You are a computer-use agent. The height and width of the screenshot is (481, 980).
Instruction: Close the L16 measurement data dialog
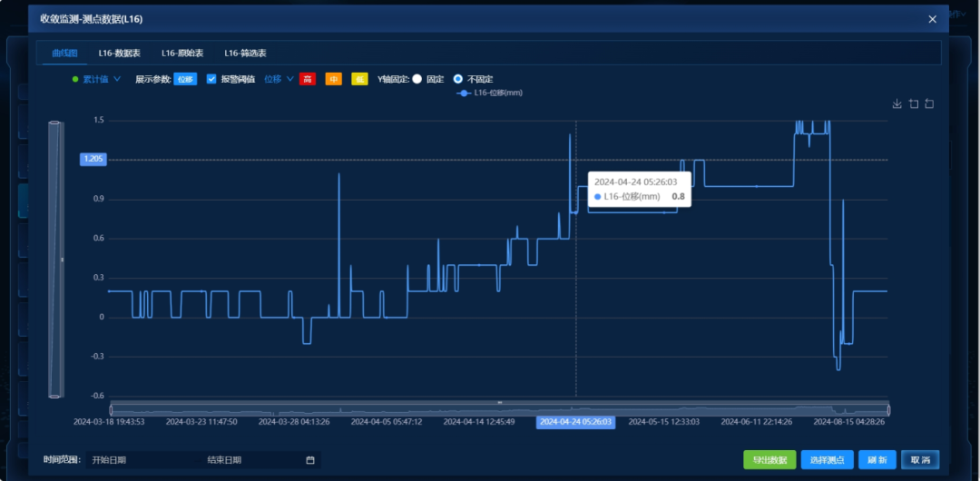[933, 19]
